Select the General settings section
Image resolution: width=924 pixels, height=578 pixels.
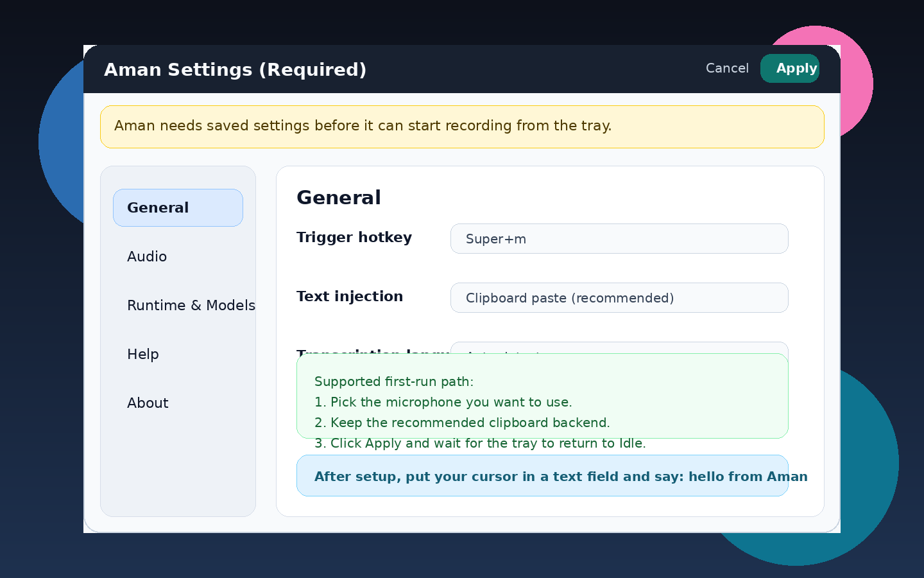(158, 207)
